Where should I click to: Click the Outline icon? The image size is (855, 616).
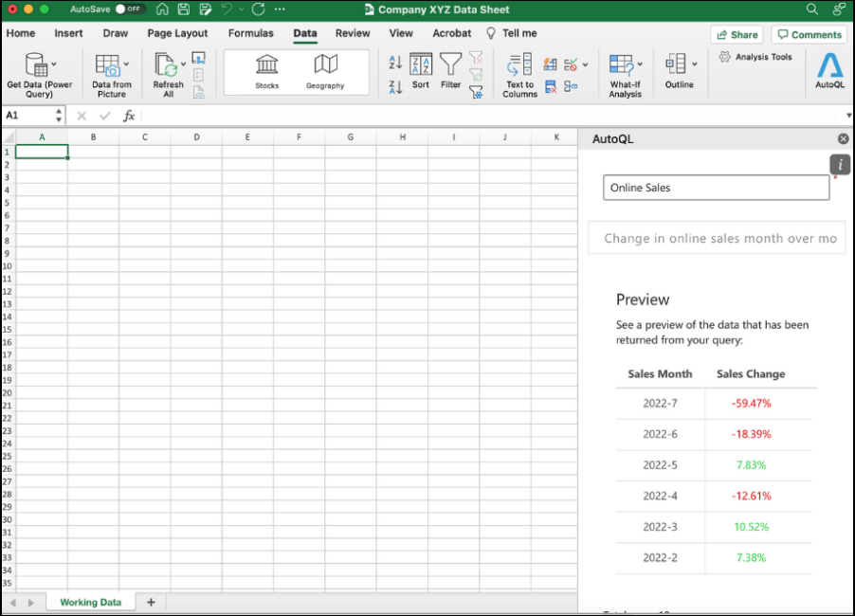pos(676,63)
